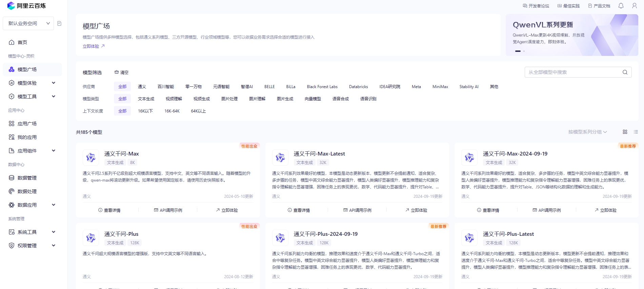The height and width of the screenshot is (289, 644).
Task: Click the 数据应用 sidebar icon
Action: coord(12,205)
